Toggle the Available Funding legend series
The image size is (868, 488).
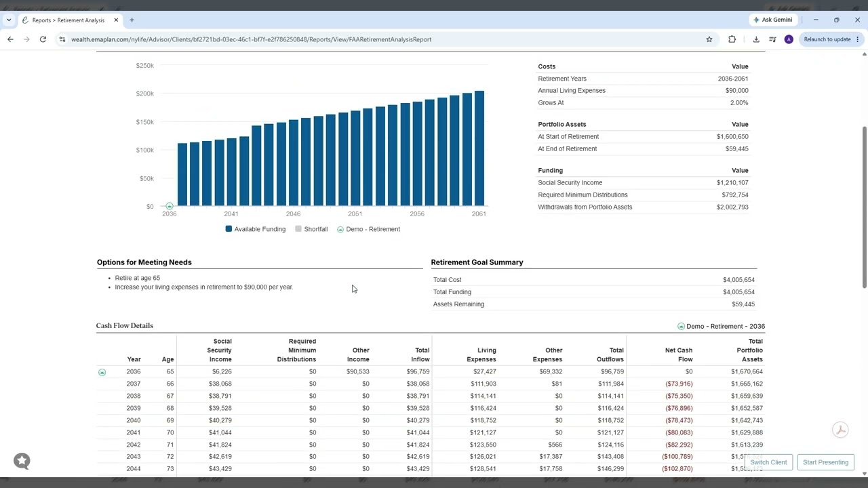pos(256,229)
